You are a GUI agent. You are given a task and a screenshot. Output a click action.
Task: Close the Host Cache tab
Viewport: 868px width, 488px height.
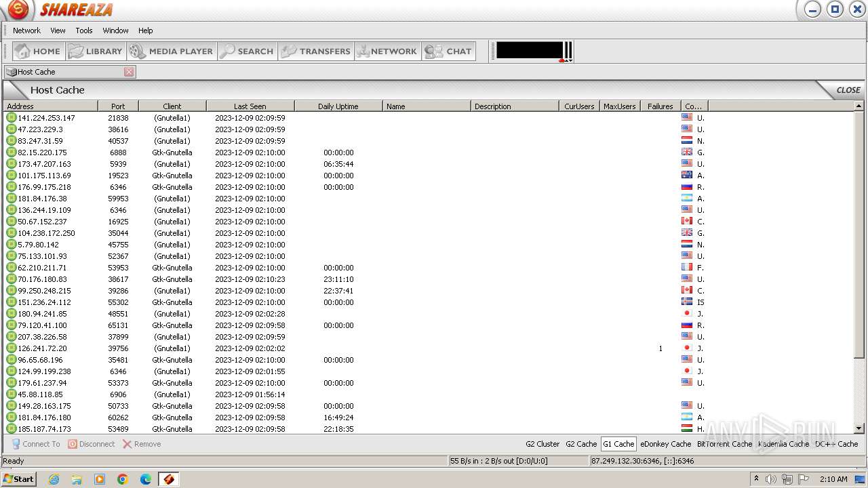(x=129, y=72)
